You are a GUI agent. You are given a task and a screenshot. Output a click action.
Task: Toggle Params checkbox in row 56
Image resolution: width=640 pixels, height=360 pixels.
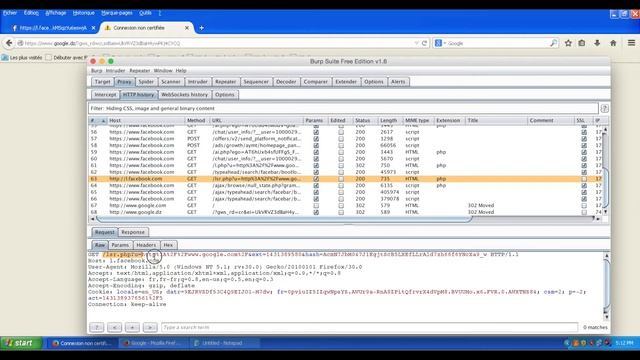click(x=316, y=132)
